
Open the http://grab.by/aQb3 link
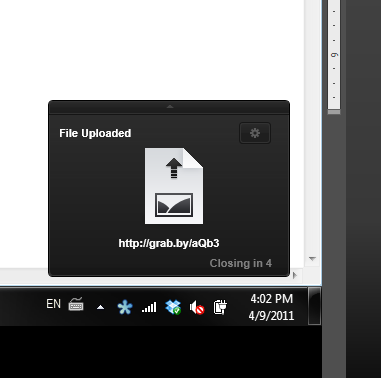tap(169, 243)
